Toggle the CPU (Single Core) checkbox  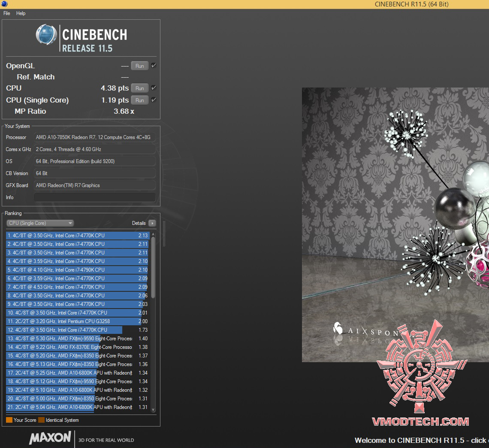[x=154, y=100]
